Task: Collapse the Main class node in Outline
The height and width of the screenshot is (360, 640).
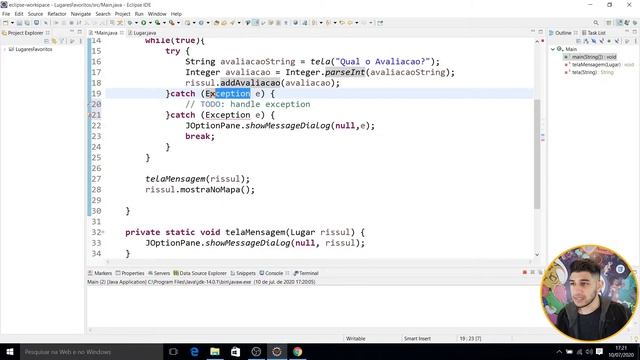Action: [553, 49]
